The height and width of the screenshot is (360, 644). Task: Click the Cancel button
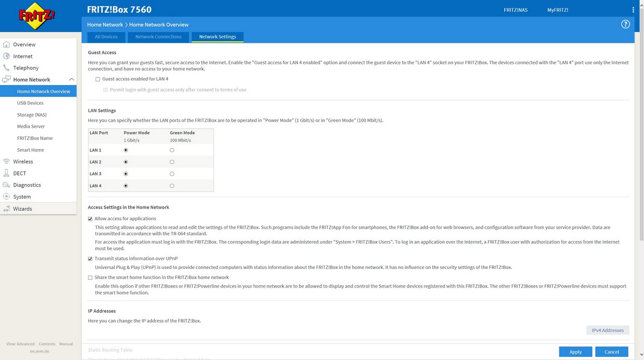[612, 352]
